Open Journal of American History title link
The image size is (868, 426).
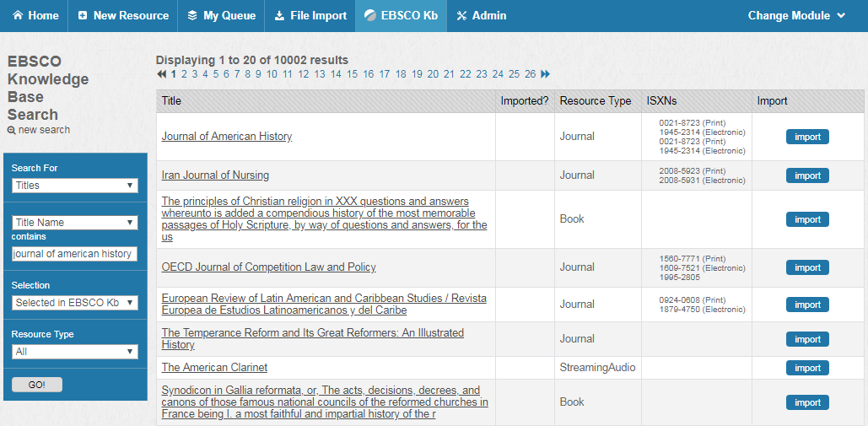point(226,136)
